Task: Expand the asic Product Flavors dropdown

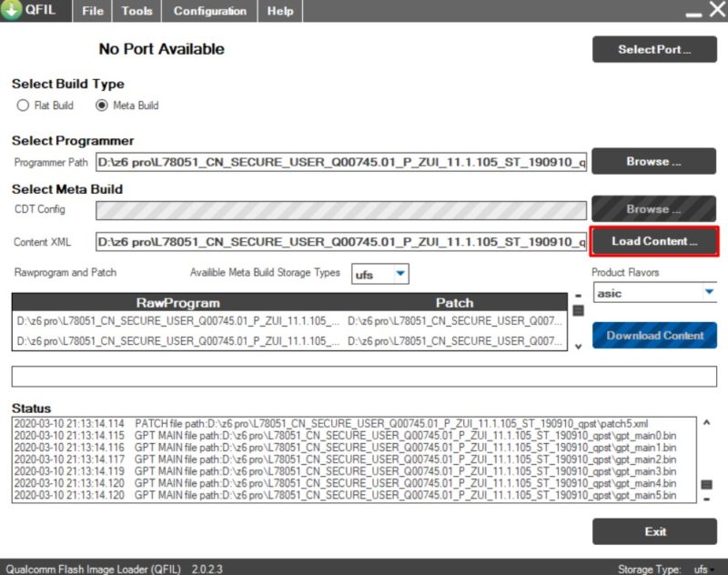Action: [x=655, y=293]
